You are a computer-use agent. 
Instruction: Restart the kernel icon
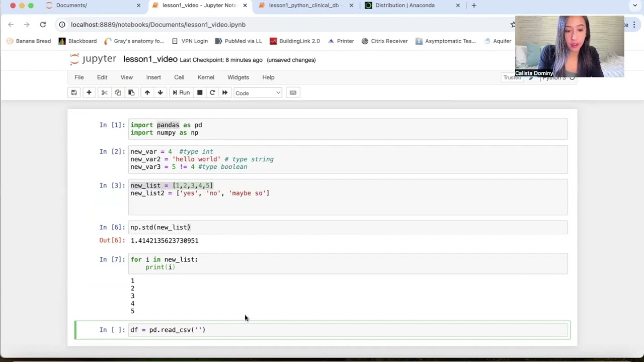(x=212, y=93)
